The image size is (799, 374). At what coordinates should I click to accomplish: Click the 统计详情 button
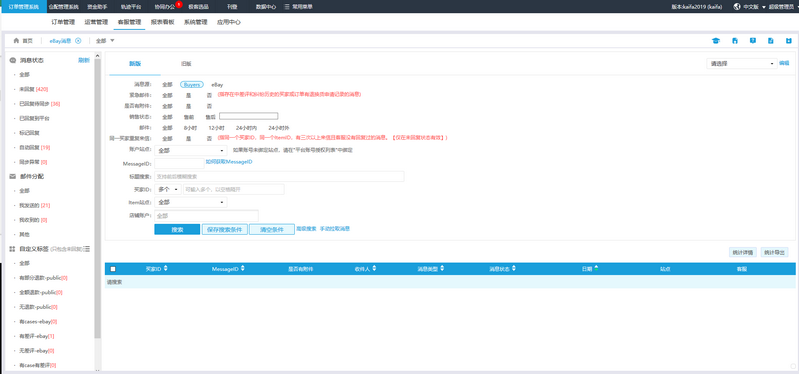(x=743, y=252)
